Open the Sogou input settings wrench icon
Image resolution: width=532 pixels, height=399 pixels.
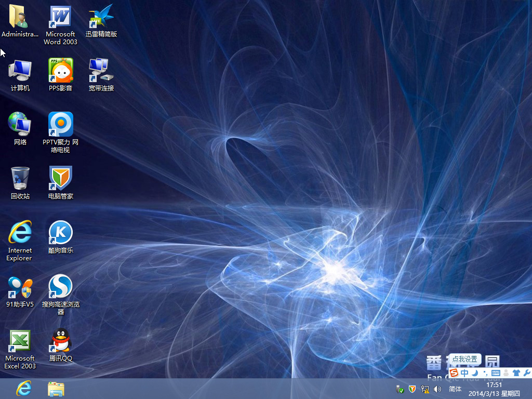tap(527, 373)
